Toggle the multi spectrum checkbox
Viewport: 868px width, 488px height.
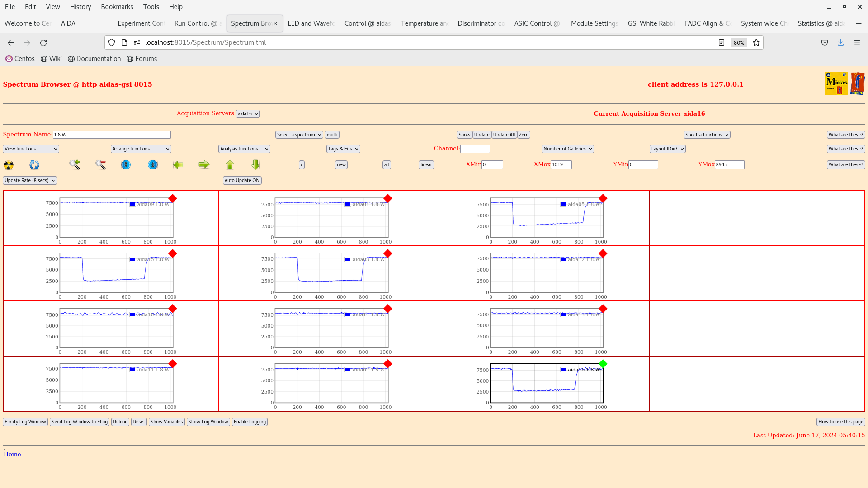[332, 134]
